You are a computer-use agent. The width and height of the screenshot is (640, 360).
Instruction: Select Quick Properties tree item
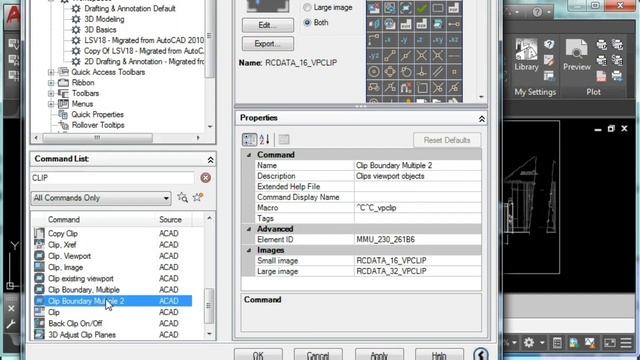pos(98,115)
